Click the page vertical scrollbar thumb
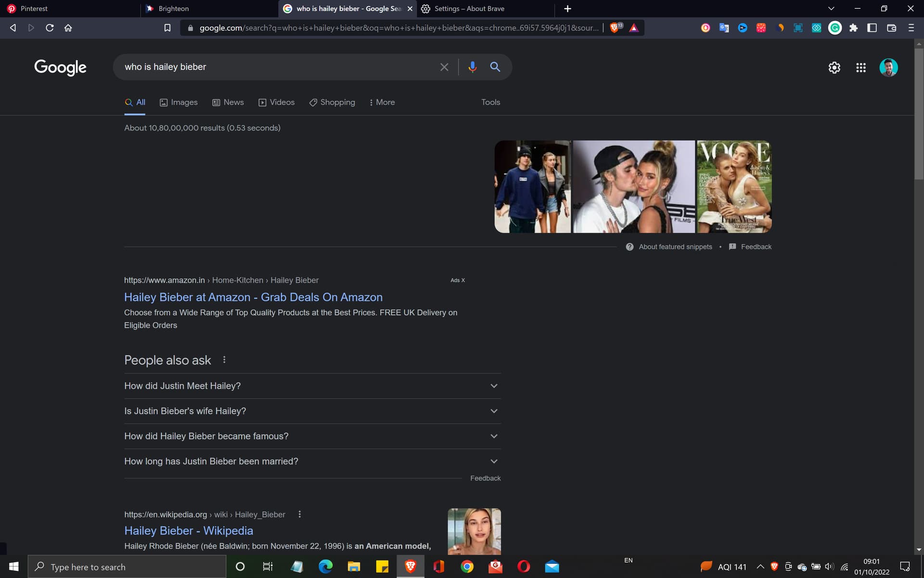The height and width of the screenshot is (578, 924). [919, 113]
